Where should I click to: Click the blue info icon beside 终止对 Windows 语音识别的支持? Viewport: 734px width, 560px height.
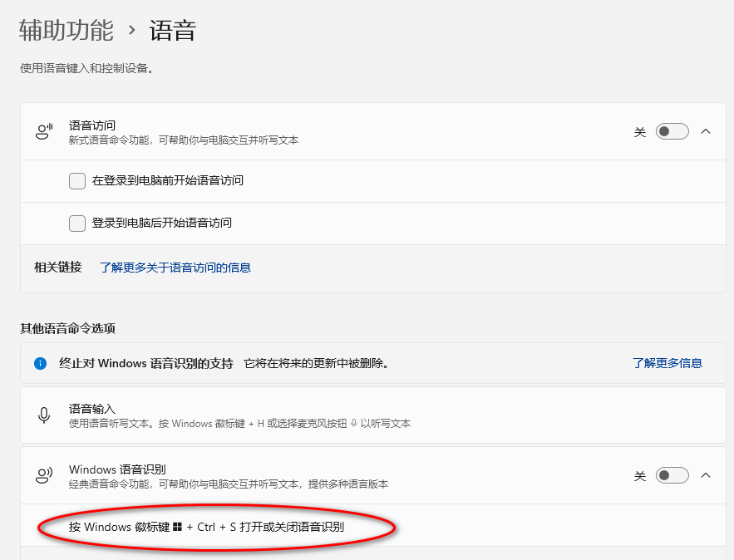[x=40, y=364]
